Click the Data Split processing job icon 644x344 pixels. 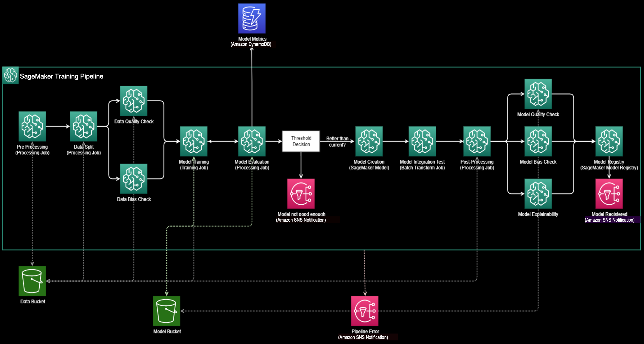83,126
